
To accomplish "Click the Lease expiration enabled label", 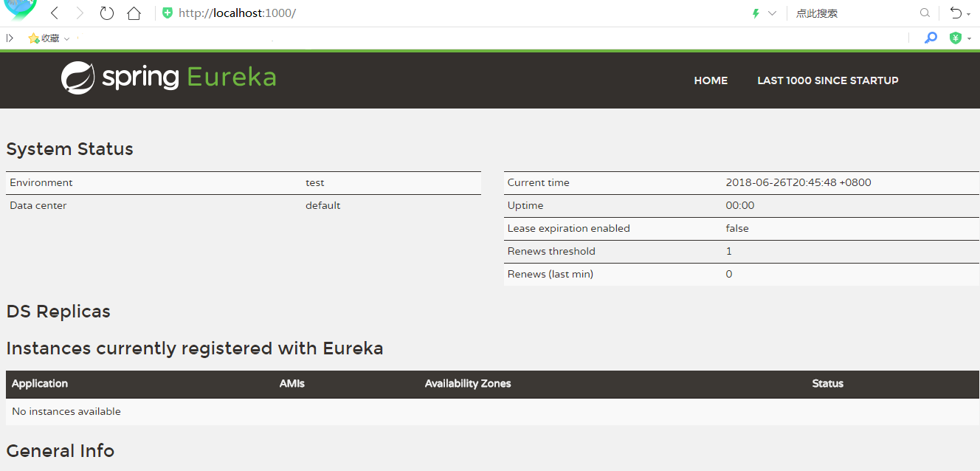I will (x=569, y=228).
